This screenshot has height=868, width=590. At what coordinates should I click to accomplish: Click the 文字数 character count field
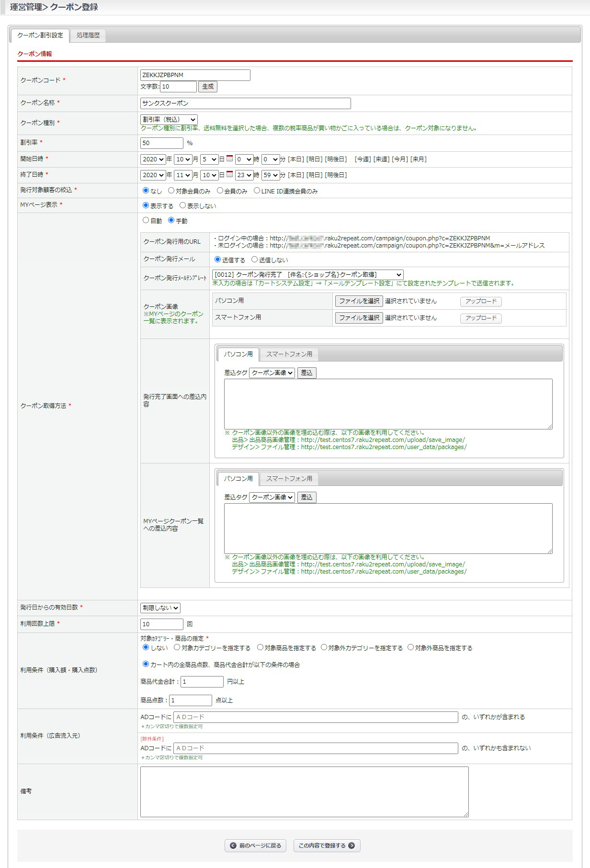179,87
